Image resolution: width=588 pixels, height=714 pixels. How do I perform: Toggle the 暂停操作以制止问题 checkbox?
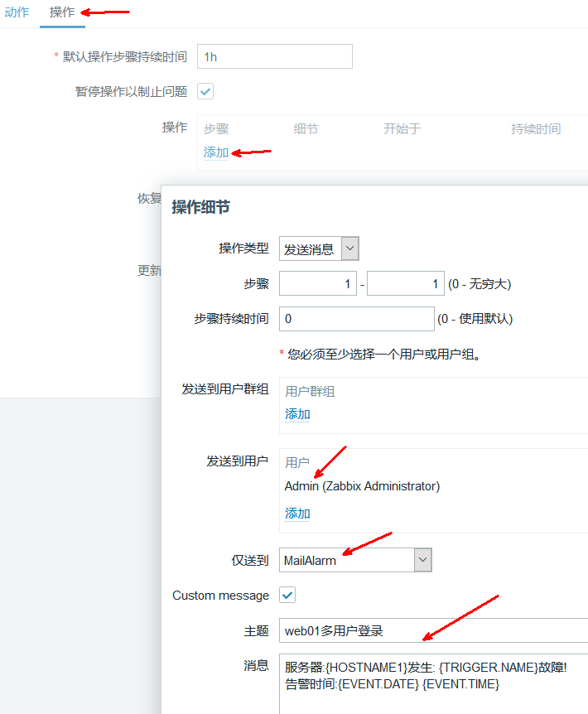(205, 91)
